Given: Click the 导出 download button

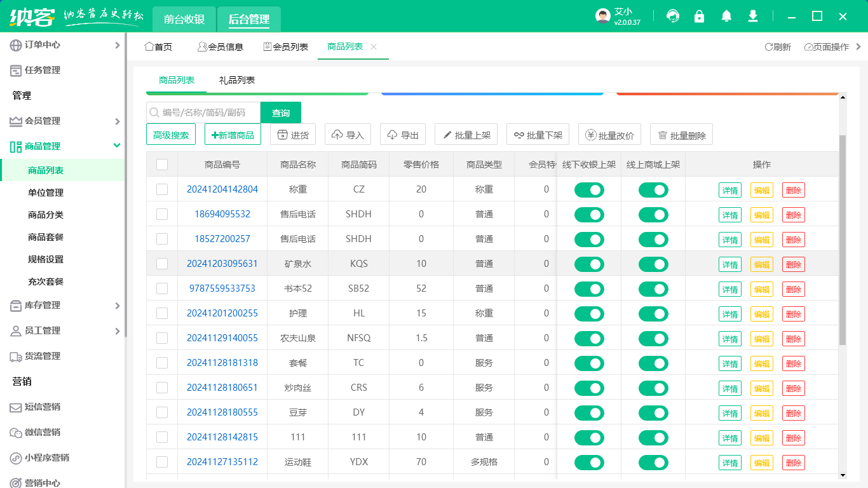Looking at the screenshot, I should 403,135.
